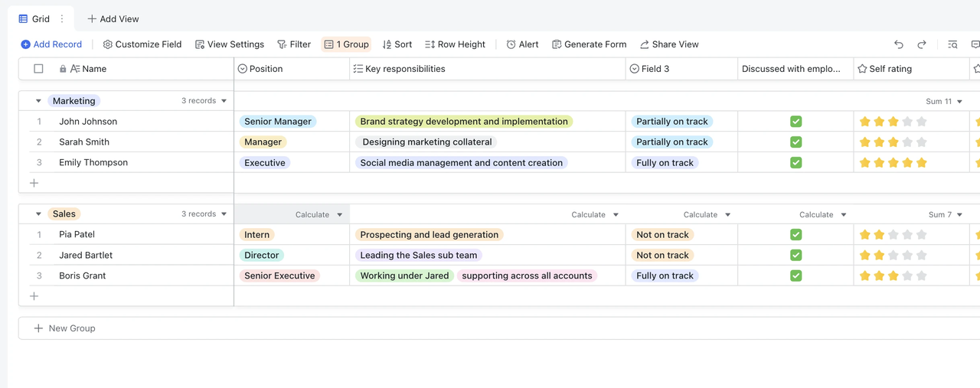Image resolution: width=980 pixels, height=388 pixels.
Task: Click the Key responsibilities column type icon
Action: (x=358, y=69)
